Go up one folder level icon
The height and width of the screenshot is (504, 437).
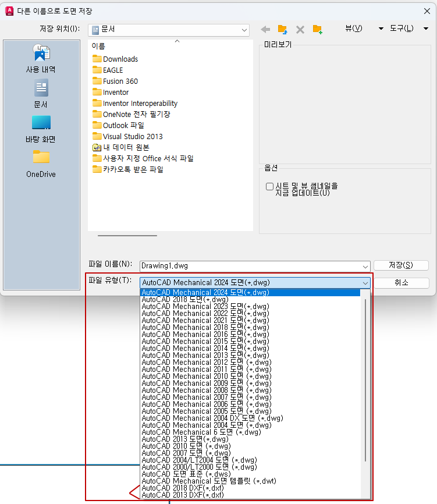(x=282, y=29)
